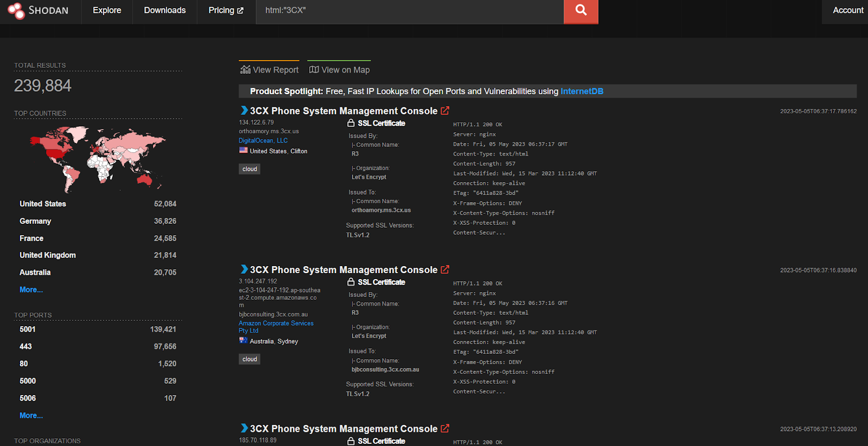Open external link icon of orthoamory result
Viewport: 868px width, 446px height.
(x=445, y=111)
